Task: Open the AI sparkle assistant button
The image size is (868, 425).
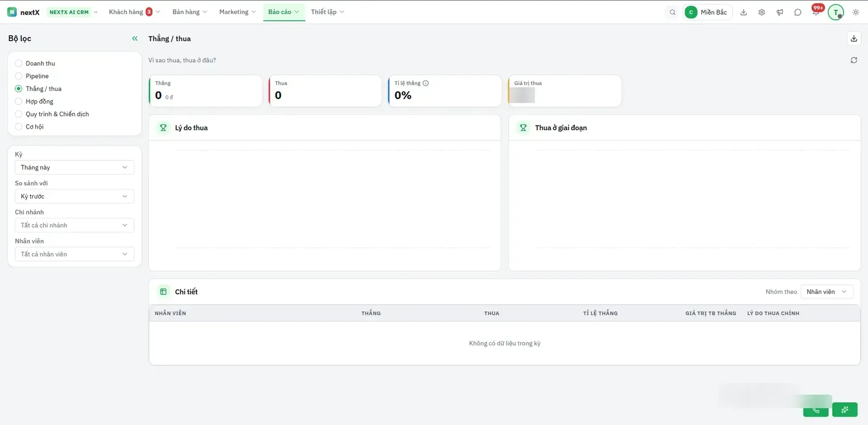Action: [845, 409]
